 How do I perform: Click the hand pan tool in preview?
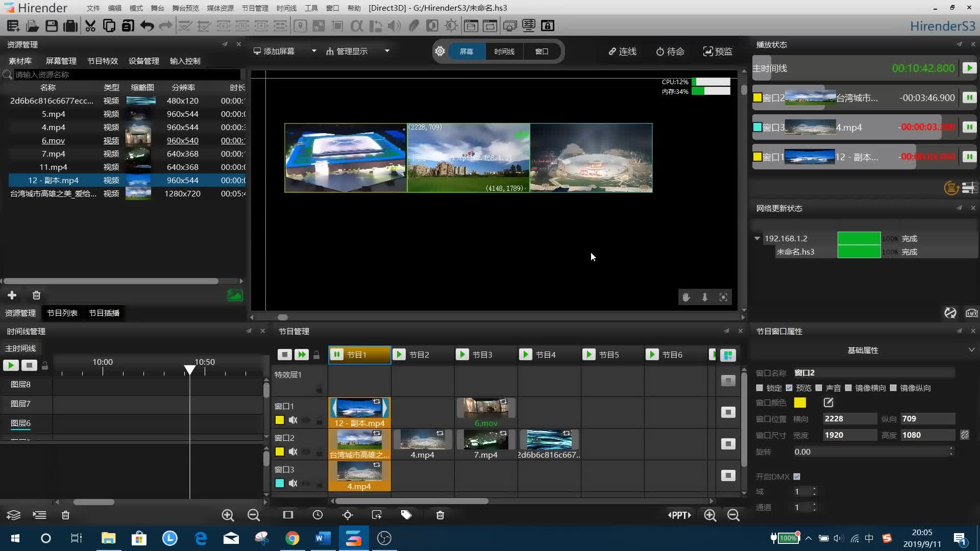tap(686, 297)
